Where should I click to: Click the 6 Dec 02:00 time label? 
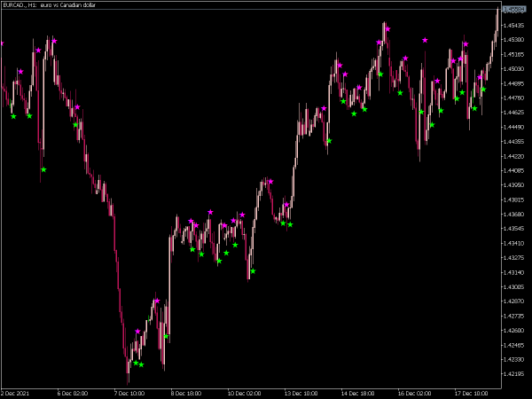pyautogui.click(x=73, y=394)
